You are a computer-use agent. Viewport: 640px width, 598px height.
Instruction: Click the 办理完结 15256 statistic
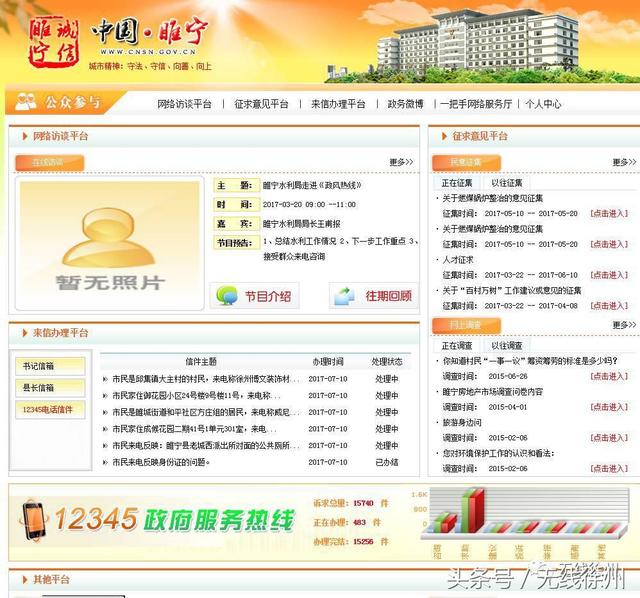pyautogui.click(x=351, y=541)
